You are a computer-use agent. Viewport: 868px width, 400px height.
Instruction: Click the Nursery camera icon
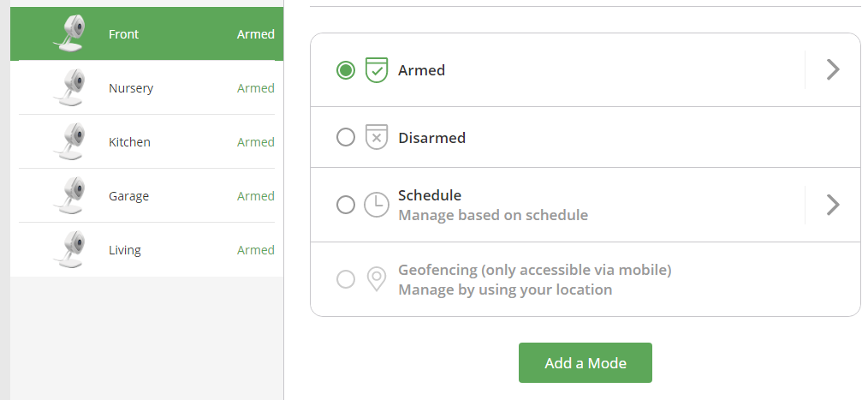(x=71, y=88)
